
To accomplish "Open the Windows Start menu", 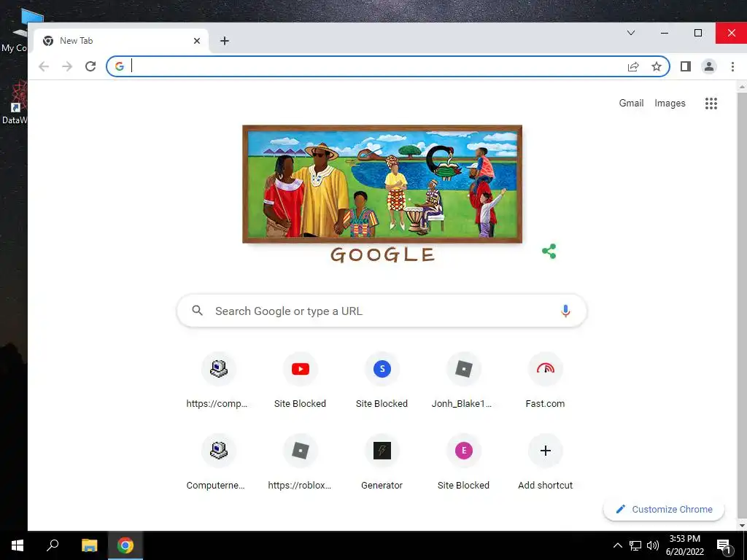I will point(18,545).
